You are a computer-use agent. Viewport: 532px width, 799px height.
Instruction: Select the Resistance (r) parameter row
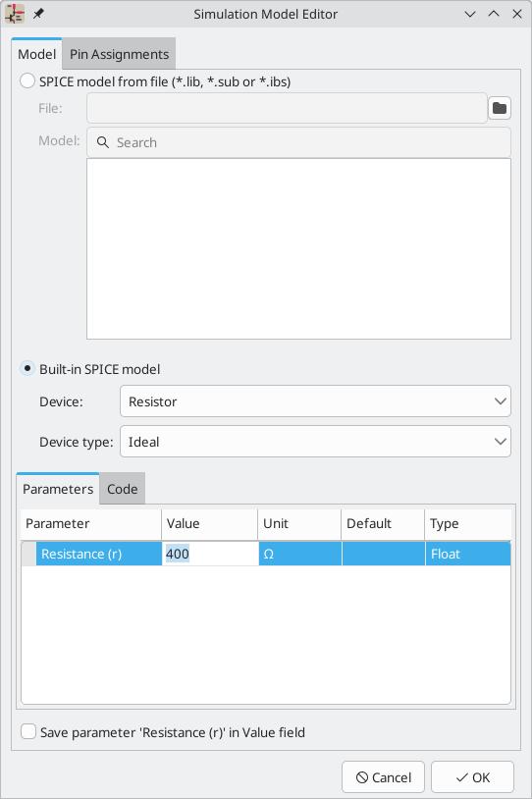click(266, 554)
